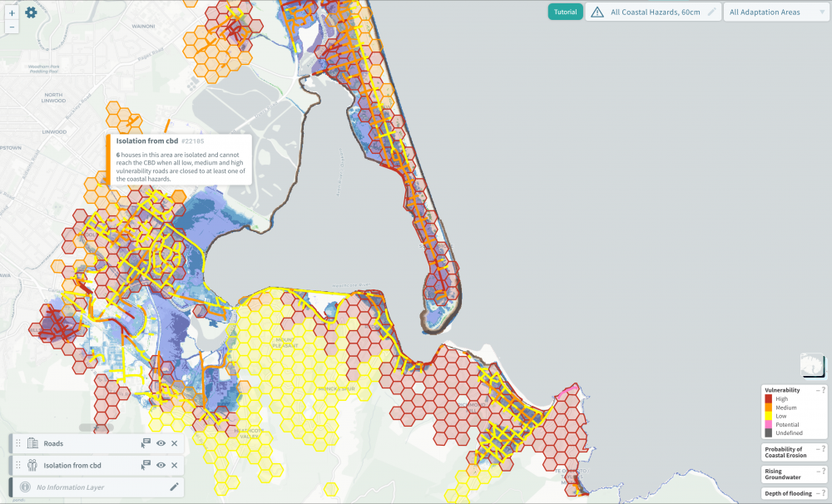The image size is (832, 504).
Task: Zoom out of the map
Action: [12, 27]
